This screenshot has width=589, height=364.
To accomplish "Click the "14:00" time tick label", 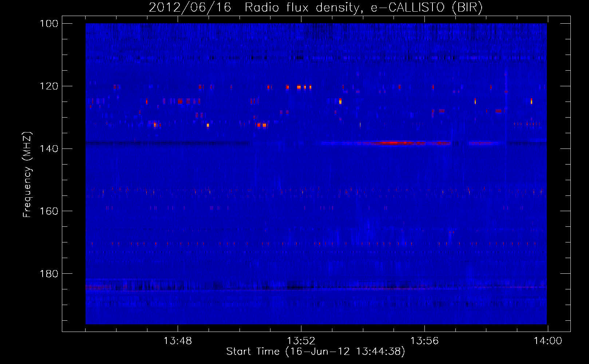I will [548, 341].
